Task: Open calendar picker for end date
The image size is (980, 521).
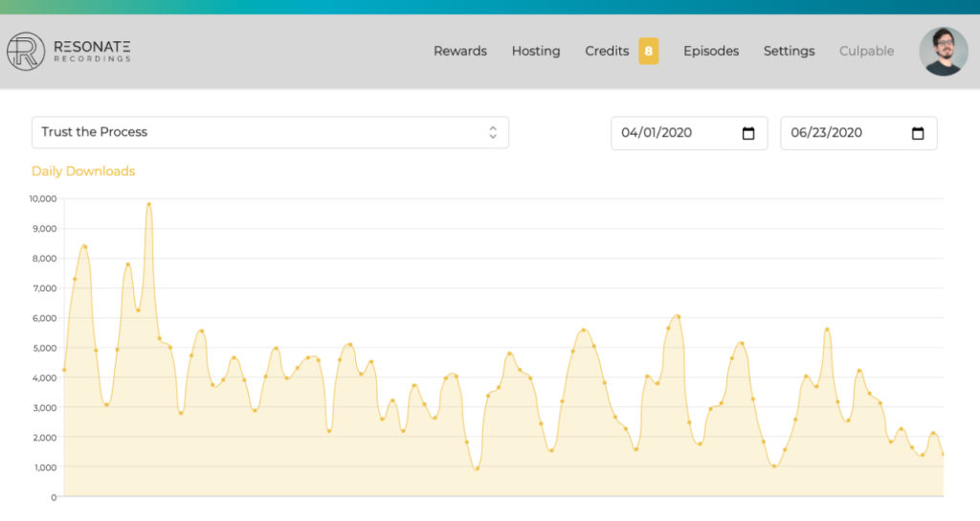Action: [x=918, y=133]
